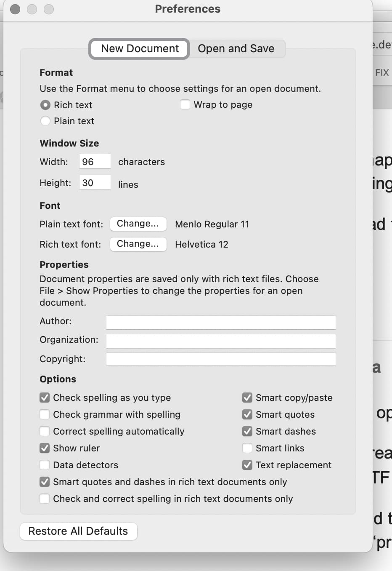Enable the Wrap to page checkbox
The height and width of the screenshot is (571, 392).
[x=185, y=104]
